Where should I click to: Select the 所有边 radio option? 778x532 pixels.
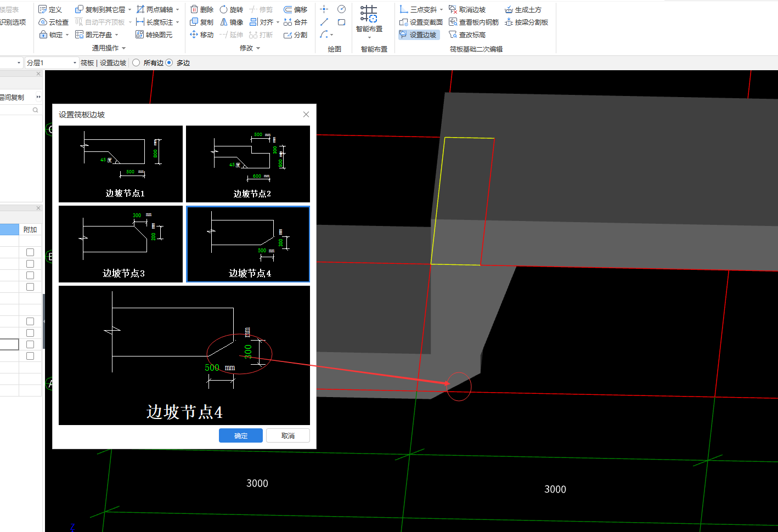136,63
